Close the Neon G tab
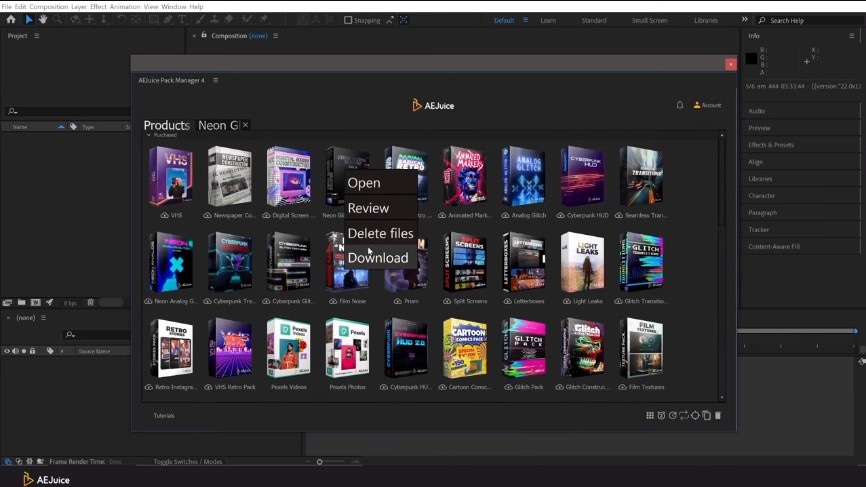Image resolution: width=866 pixels, height=487 pixels. point(245,125)
